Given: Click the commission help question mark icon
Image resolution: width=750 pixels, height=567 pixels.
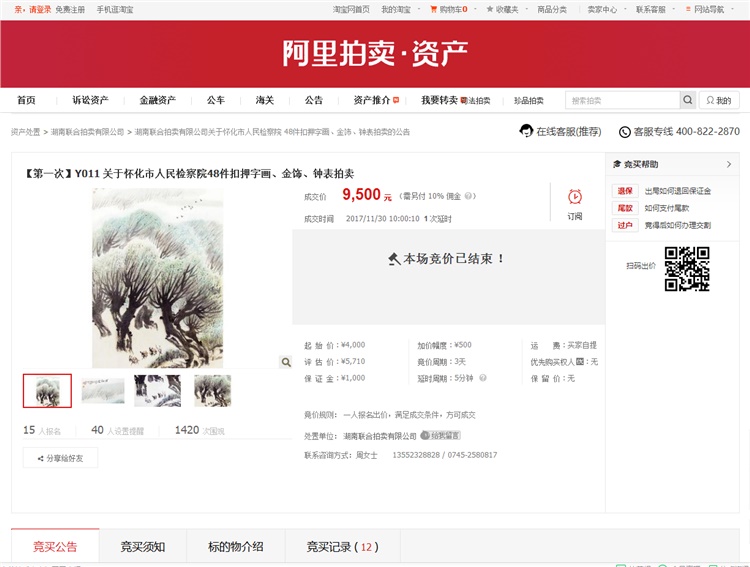Looking at the screenshot, I should pyautogui.click(x=468, y=196).
